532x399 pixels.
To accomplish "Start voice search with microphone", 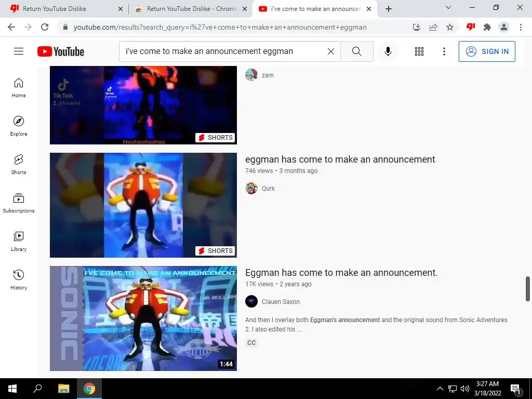I will click(388, 51).
